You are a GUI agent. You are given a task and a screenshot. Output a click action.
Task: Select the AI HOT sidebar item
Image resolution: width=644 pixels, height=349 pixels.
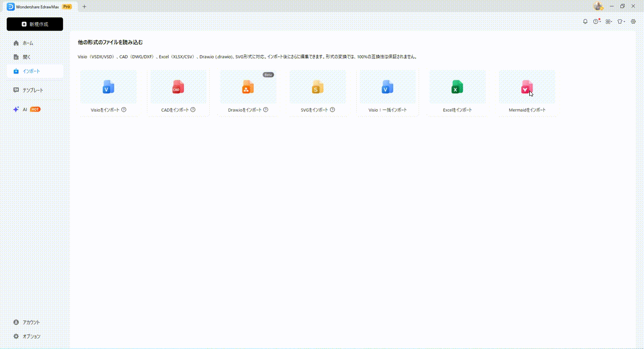[28, 109]
